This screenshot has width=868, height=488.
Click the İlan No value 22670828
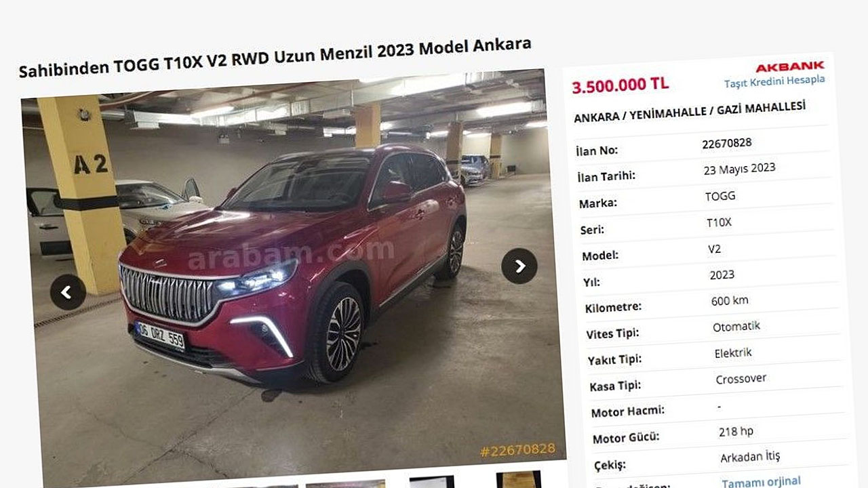click(726, 143)
